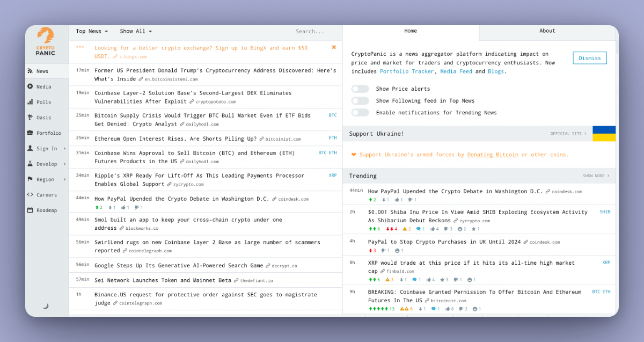
Task: Open the Top News dropdown
Action: pyautogui.click(x=92, y=31)
